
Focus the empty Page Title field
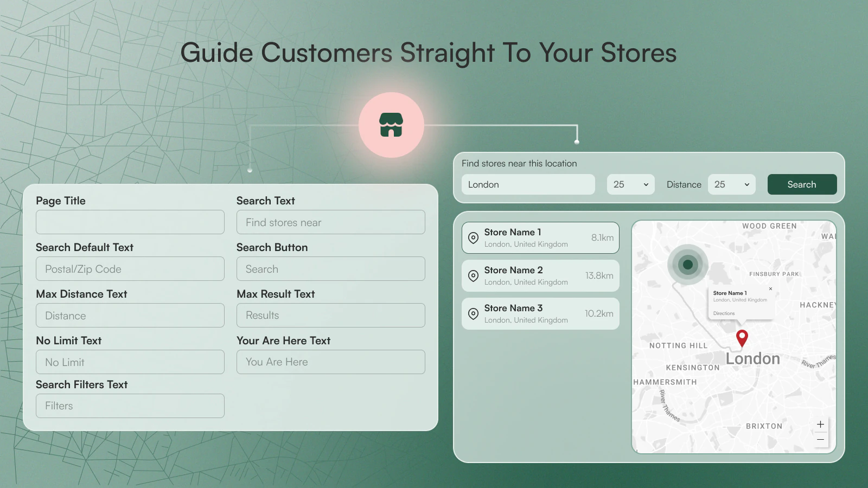[x=130, y=222]
